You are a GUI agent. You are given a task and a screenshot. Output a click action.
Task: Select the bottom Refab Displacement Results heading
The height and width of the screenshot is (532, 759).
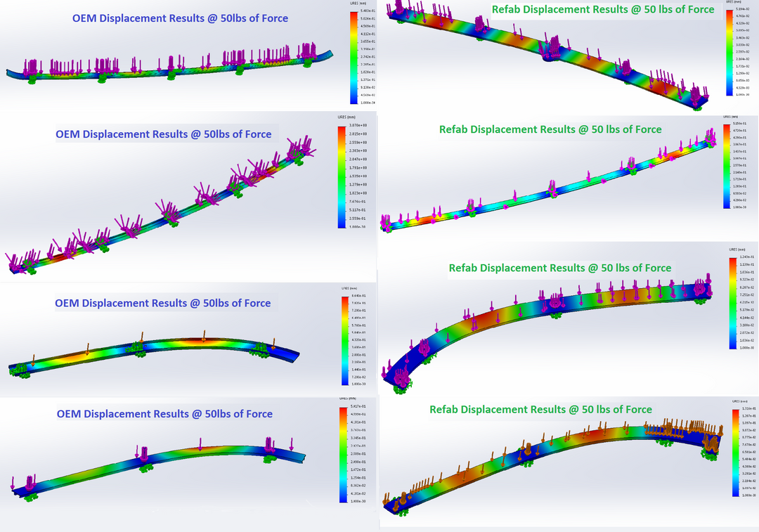[x=540, y=409]
